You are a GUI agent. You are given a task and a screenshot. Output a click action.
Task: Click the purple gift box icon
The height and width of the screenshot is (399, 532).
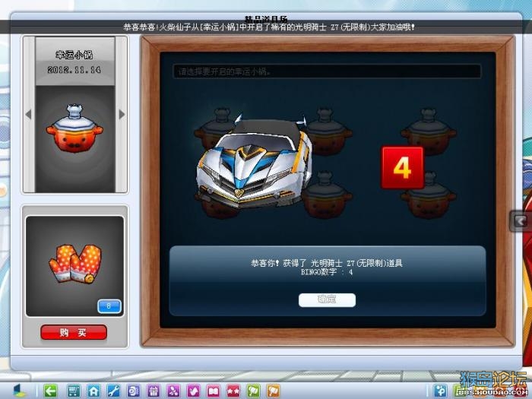154,391
